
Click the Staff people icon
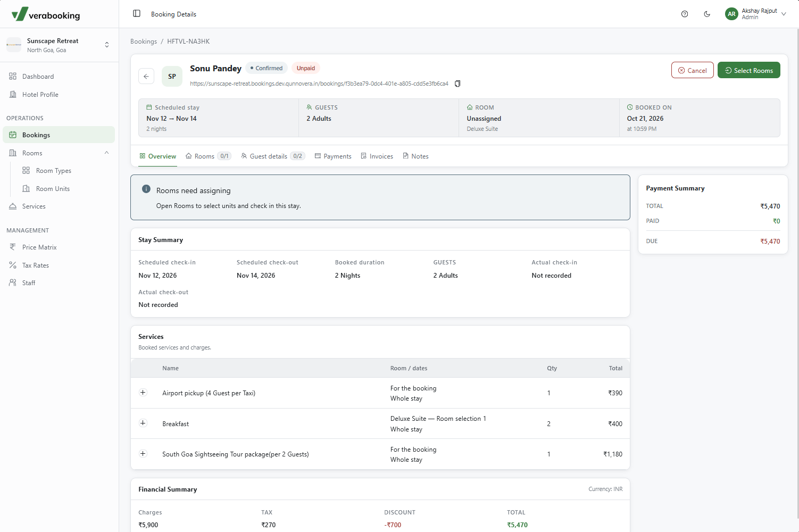pos(13,283)
